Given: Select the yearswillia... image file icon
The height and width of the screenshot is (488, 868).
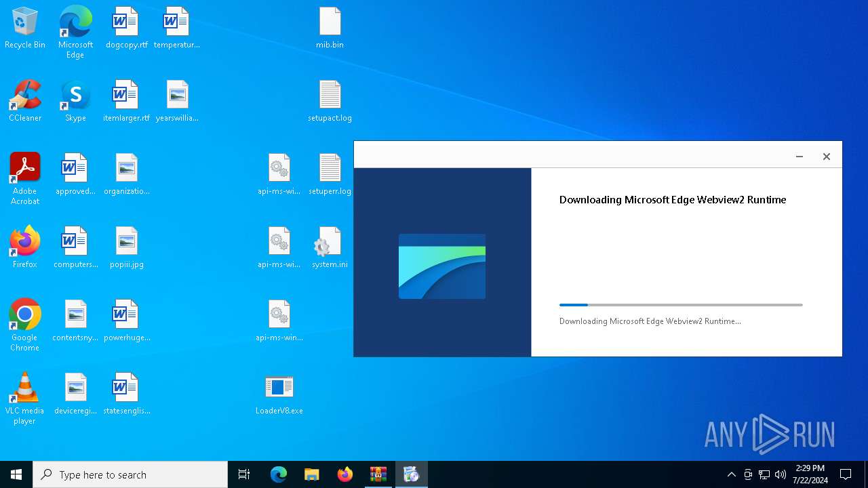Looking at the screenshot, I should click(x=176, y=101).
